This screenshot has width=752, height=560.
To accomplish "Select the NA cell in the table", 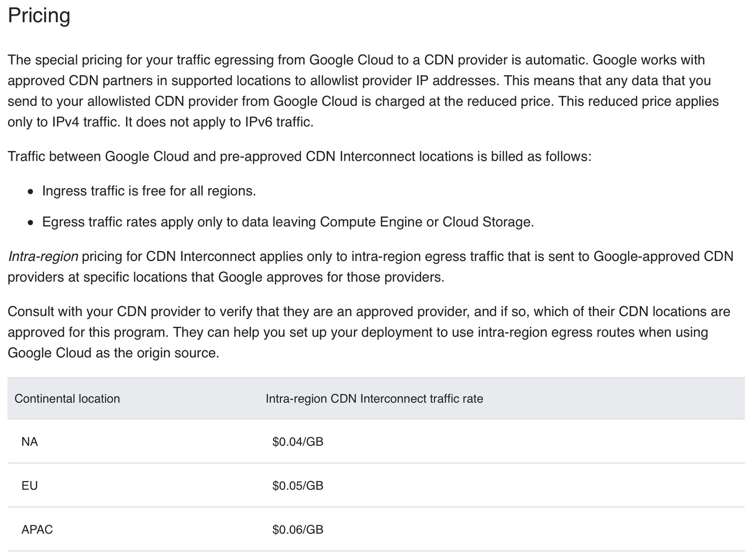I will tap(30, 442).
